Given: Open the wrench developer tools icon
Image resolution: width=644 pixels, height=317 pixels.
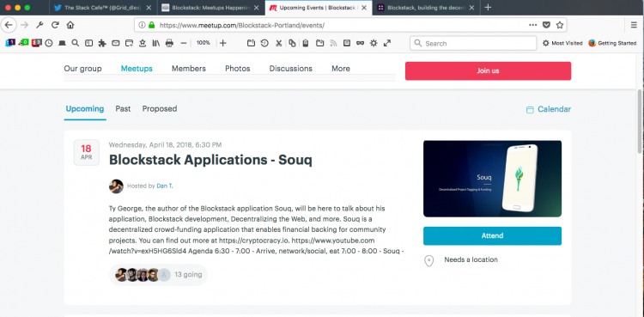Looking at the screenshot, I should coord(39,25).
